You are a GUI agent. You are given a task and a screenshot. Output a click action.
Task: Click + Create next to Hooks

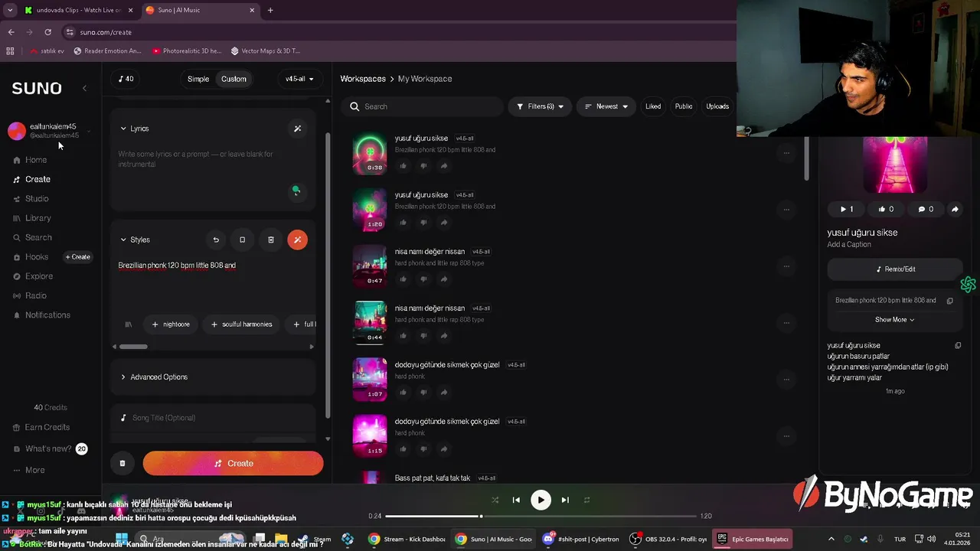(77, 257)
